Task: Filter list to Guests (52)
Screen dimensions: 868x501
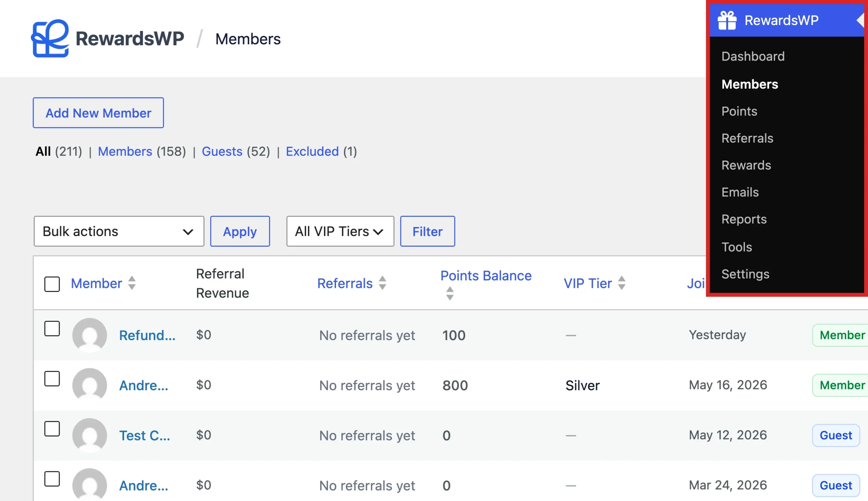Action: click(x=236, y=151)
